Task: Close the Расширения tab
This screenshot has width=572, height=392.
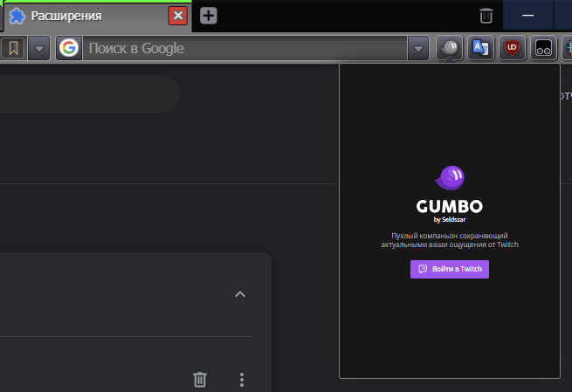Action: coord(178,16)
